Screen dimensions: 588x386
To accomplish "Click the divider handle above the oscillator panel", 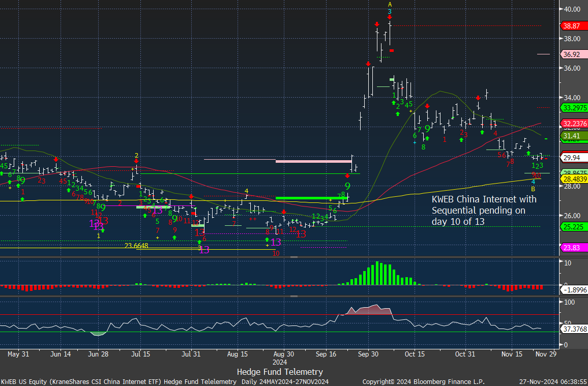I will click(294, 296).
